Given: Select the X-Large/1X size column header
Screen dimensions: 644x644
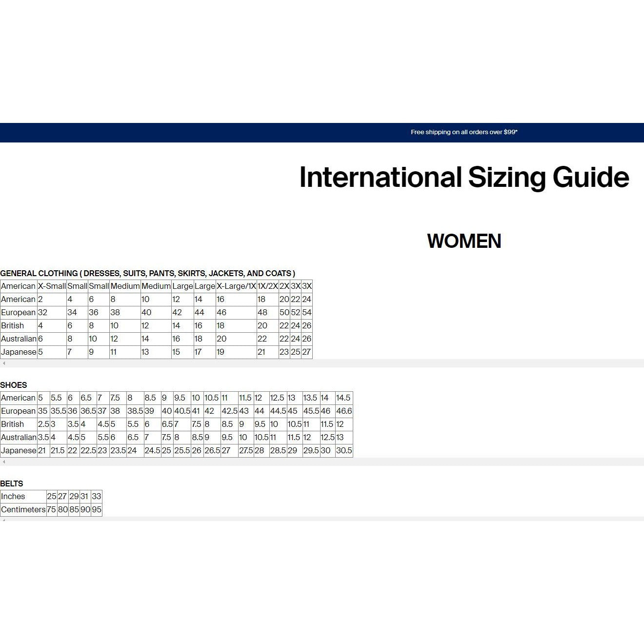Looking at the screenshot, I should 236,286.
